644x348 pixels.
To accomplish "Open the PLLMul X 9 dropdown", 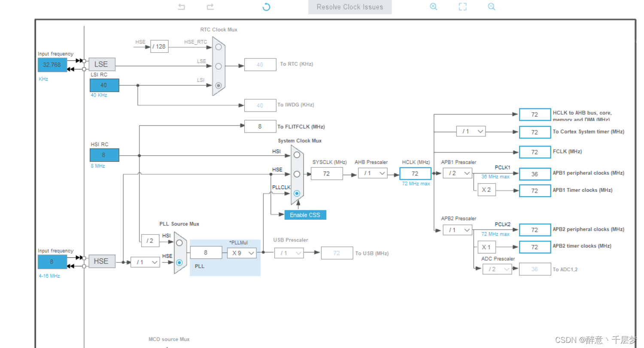I will point(242,253).
